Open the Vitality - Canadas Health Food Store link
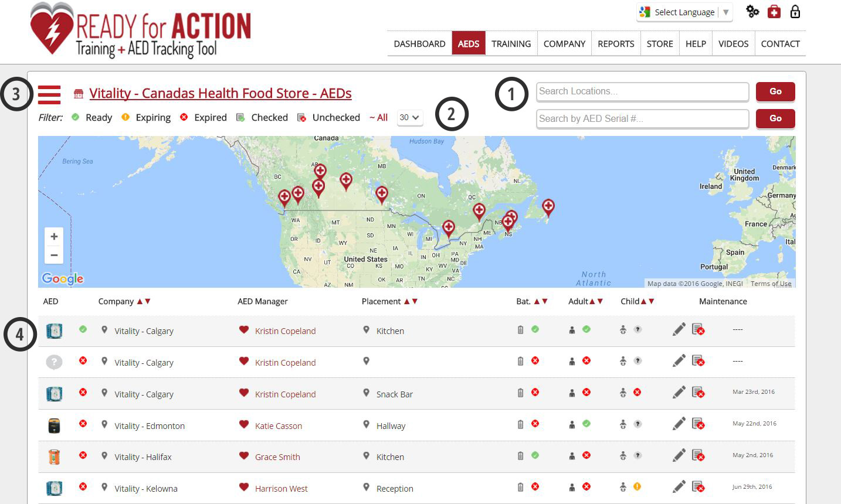Screen dimensions: 841x504 [x=220, y=93]
